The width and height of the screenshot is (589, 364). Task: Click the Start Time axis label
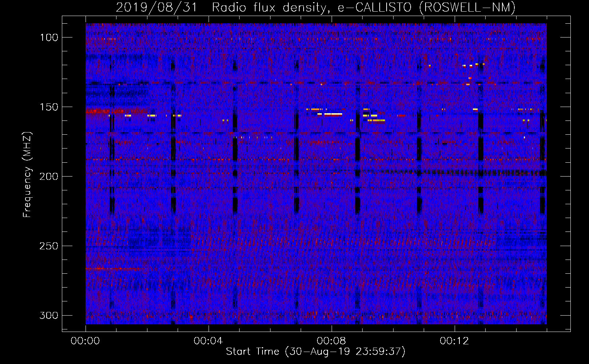(x=316, y=352)
